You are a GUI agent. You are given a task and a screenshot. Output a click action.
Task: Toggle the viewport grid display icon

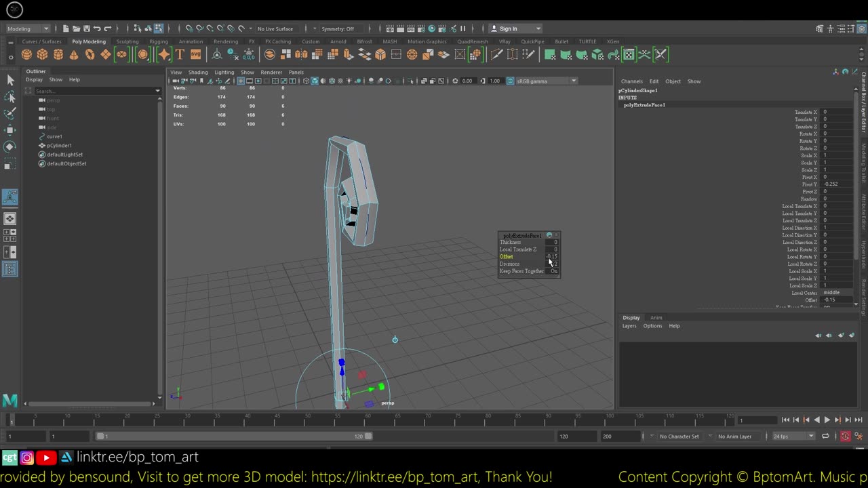(241, 81)
